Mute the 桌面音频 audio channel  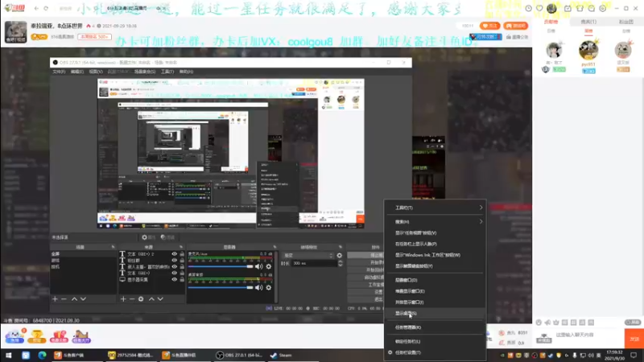point(258,288)
